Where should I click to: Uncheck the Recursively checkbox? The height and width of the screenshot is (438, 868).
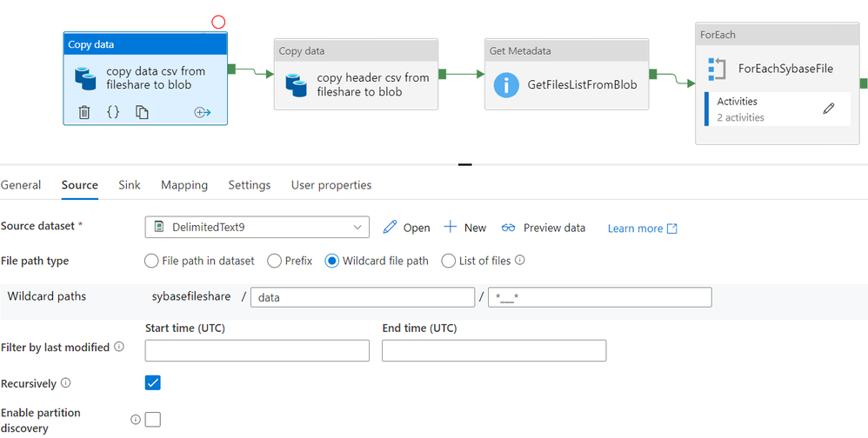153,382
